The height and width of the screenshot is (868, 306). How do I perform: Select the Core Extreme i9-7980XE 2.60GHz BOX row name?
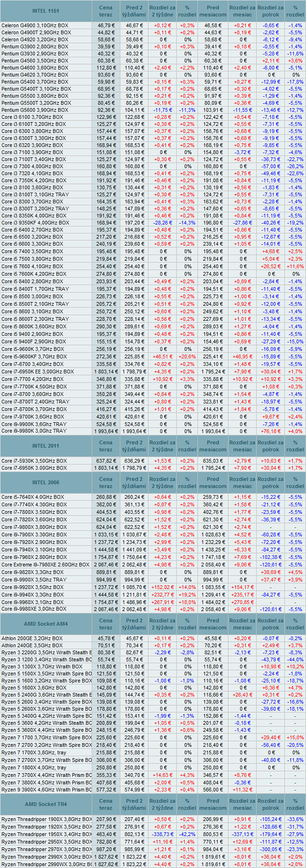coord(45,565)
